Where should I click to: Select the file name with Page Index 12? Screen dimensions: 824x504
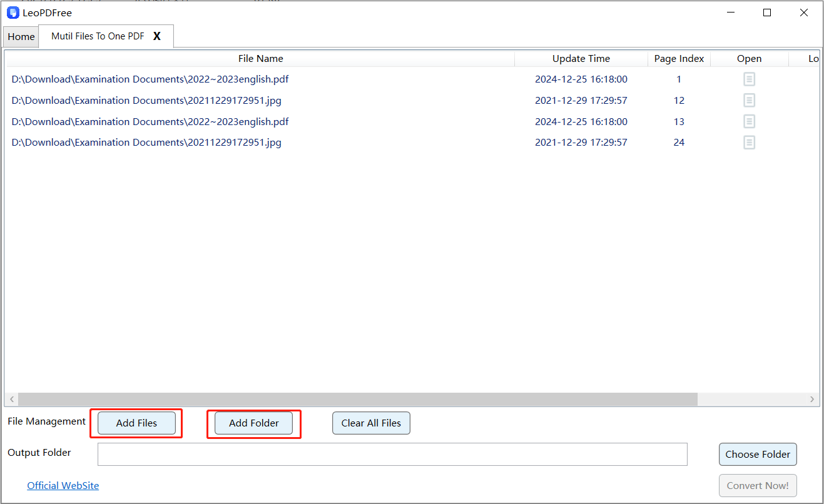146,101
